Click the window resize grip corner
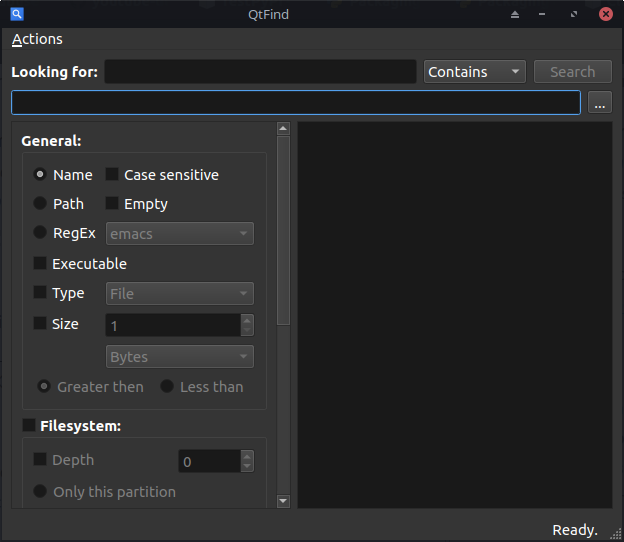 click(x=616, y=534)
